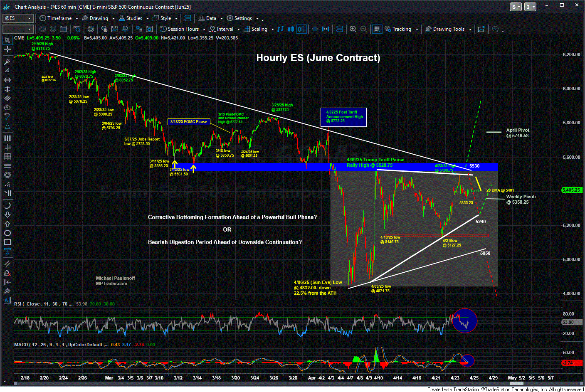This screenshot has height=392, width=585.
Task: Choose the blue text annotation tool
Action: tap(7, 251)
